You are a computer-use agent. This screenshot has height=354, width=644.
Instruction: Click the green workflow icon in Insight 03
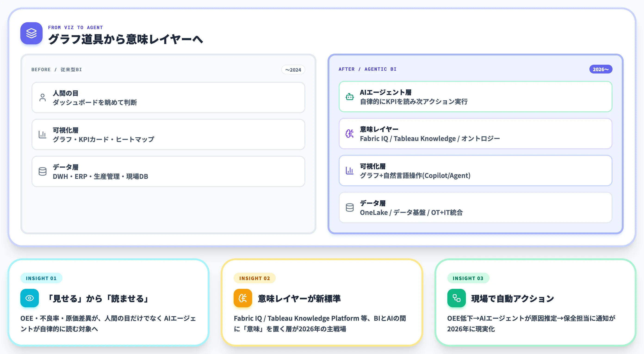pyautogui.click(x=456, y=298)
